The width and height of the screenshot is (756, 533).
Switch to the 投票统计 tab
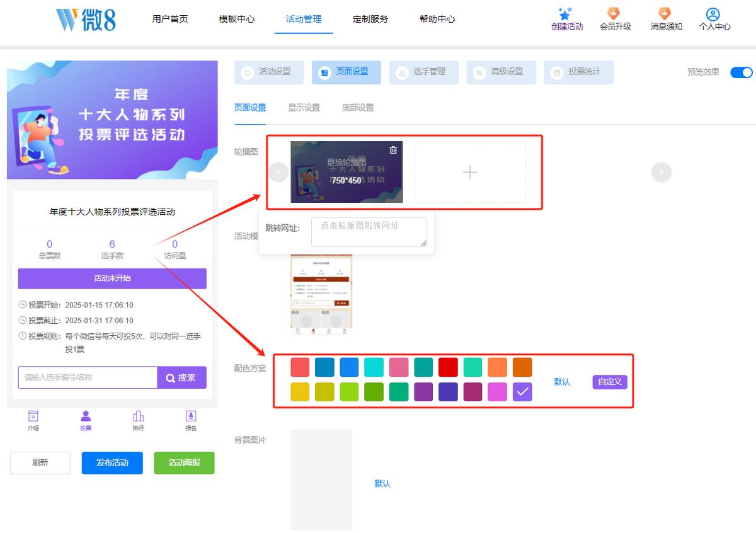click(x=579, y=72)
